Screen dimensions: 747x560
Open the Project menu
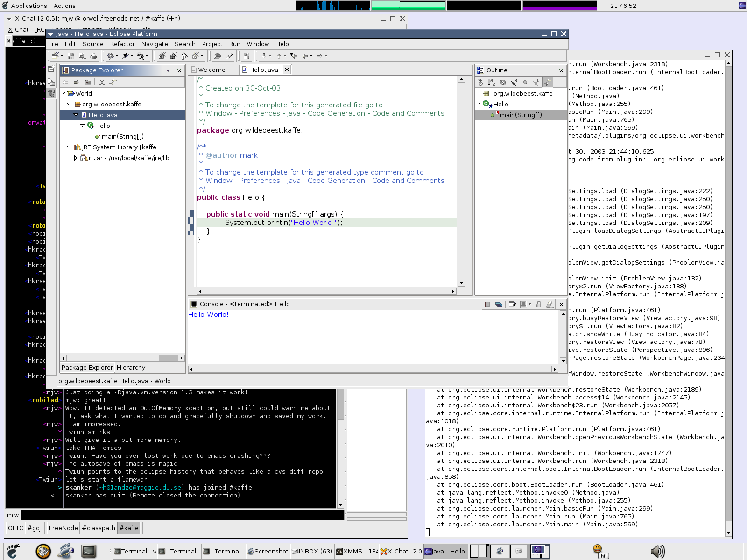click(212, 44)
